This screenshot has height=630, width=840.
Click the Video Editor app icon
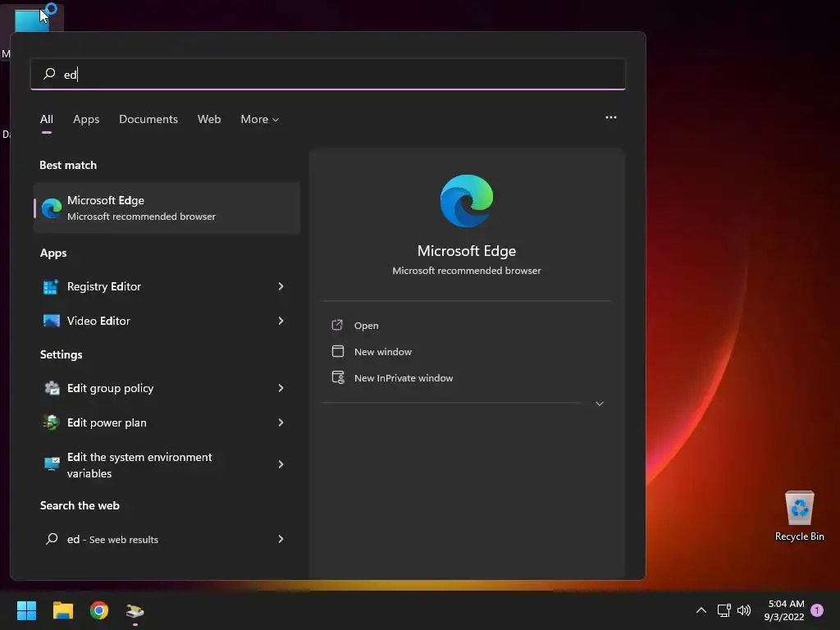(x=51, y=321)
